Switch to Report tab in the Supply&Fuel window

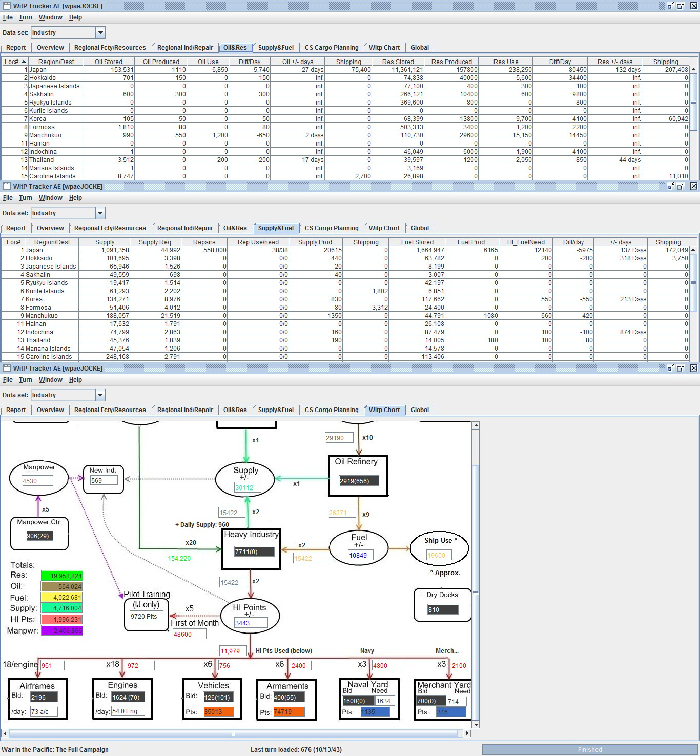(x=16, y=228)
